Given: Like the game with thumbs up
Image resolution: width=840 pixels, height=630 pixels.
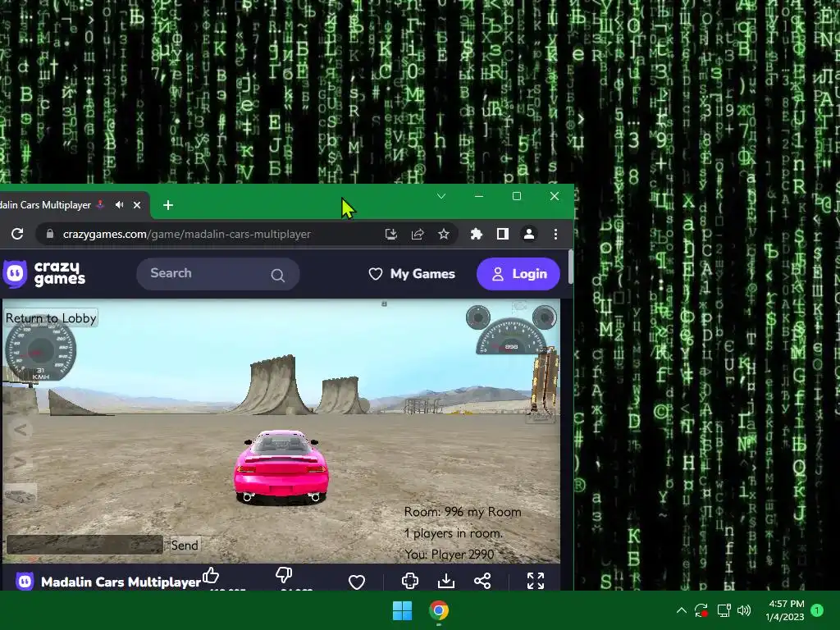Looking at the screenshot, I should point(211,576).
